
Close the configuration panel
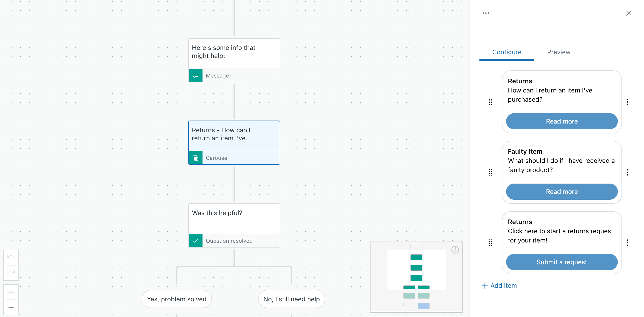[x=629, y=13]
